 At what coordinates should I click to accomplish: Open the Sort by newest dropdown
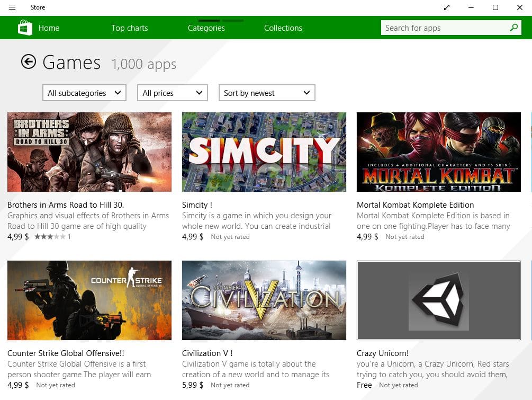267,92
